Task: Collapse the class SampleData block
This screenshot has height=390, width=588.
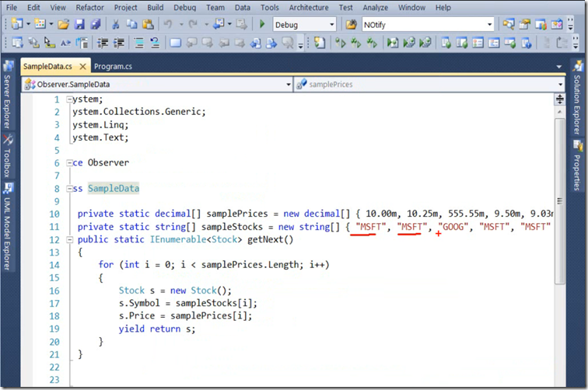Action: pyautogui.click(x=69, y=189)
